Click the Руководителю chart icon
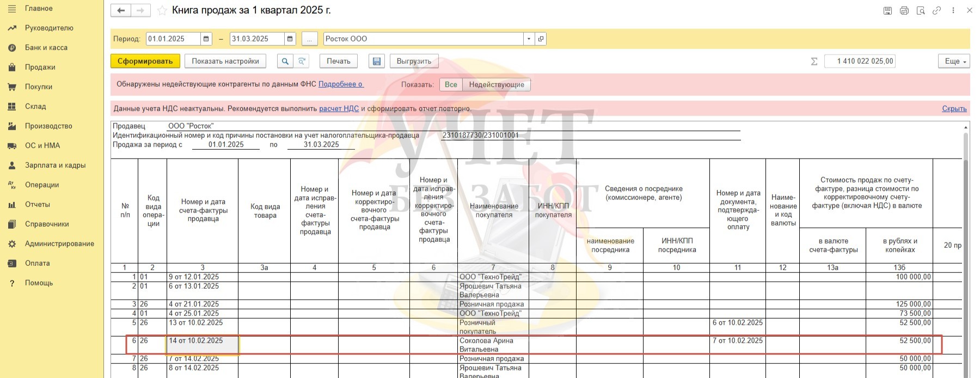 pos(12,28)
